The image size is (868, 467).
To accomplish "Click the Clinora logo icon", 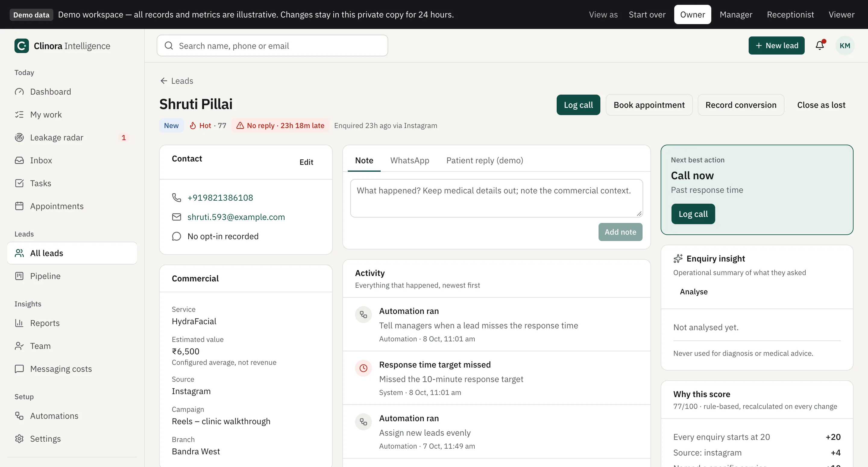I will (x=22, y=46).
